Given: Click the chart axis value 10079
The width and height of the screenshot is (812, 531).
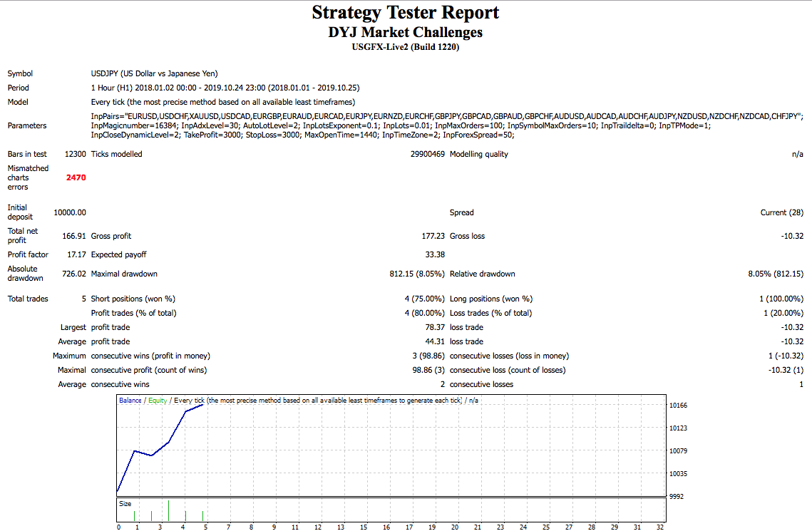Looking at the screenshot, I should (x=679, y=450).
